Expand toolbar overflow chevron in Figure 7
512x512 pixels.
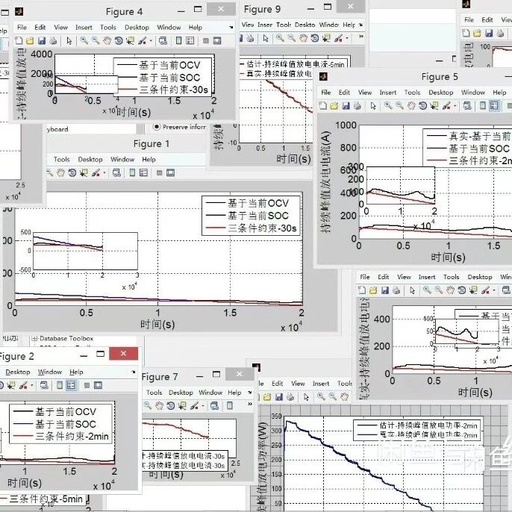pyautogui.click(x=250, y=404)
